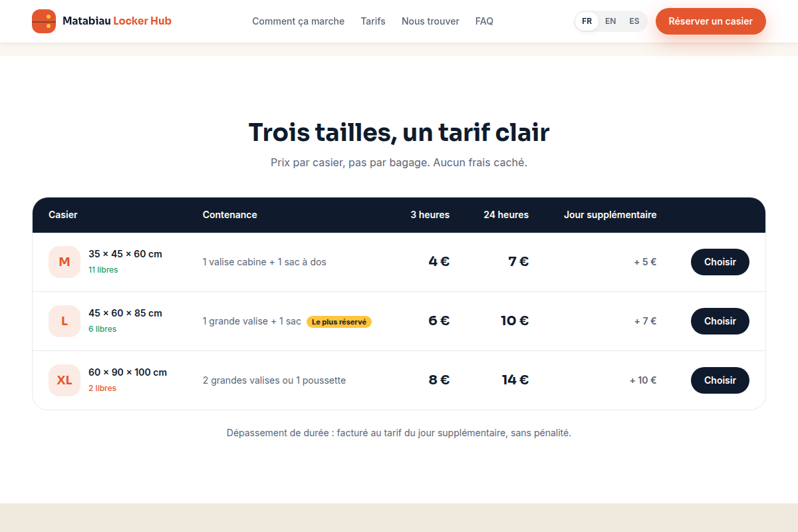The image size is (798, 532).
Task: Click the Matabiau Locker Hub logo icon
Action: 44,21
